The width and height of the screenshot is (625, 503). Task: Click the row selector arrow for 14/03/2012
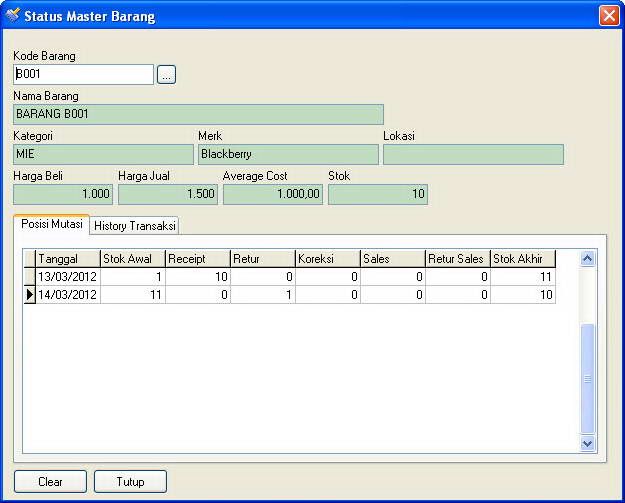tap(30, 295)
